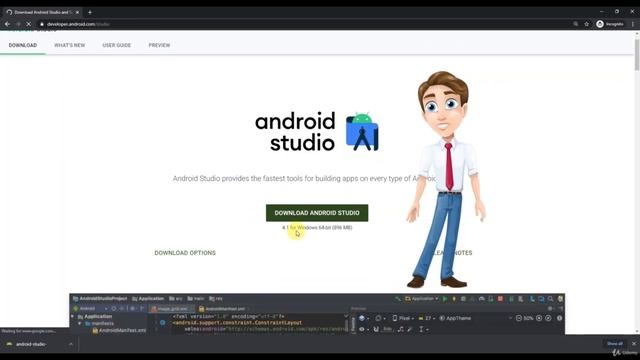Close the Download Android Studio browser tab
The height and width of the screenshot is (360, 640).
coord(77,12)
